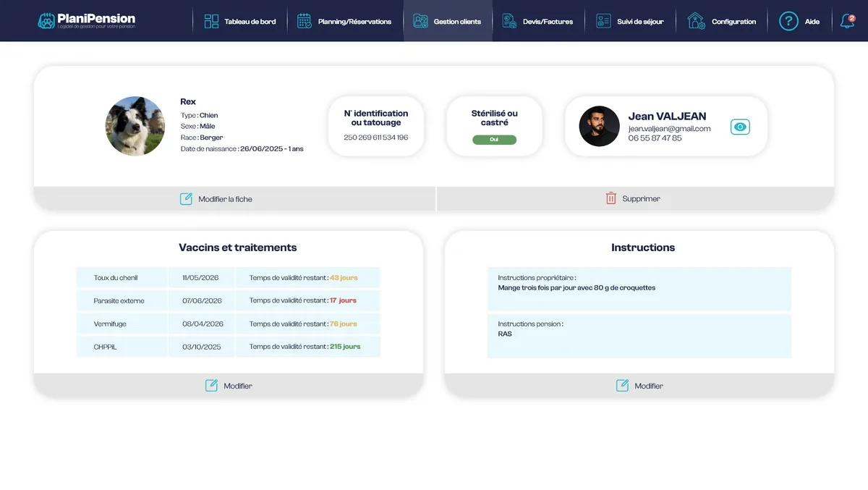This screenshot has height=490, width=868.
Task: Click Modifier under the Instructions panel
Action: [649, 386]
